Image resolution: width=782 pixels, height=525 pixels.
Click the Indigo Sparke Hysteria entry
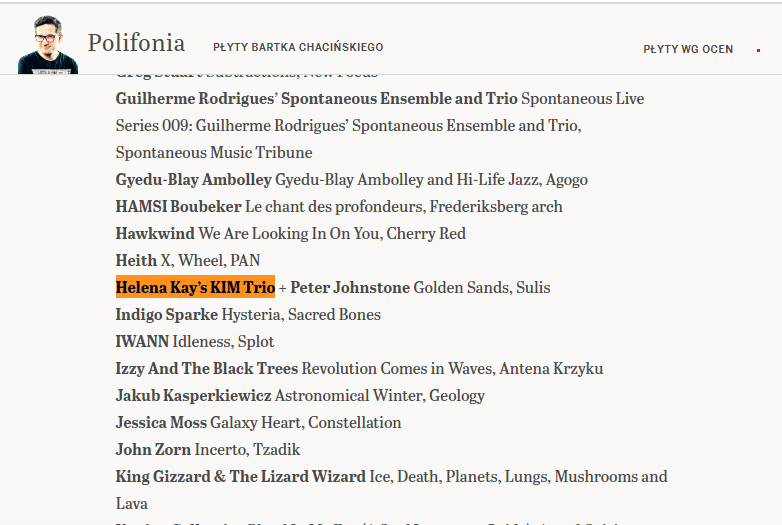pos(248,315)
